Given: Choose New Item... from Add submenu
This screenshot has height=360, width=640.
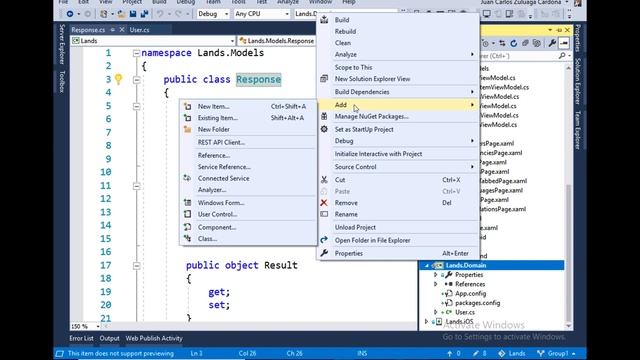Looking at the screenshot, I should pyautogui.click(x=248, y=107).
